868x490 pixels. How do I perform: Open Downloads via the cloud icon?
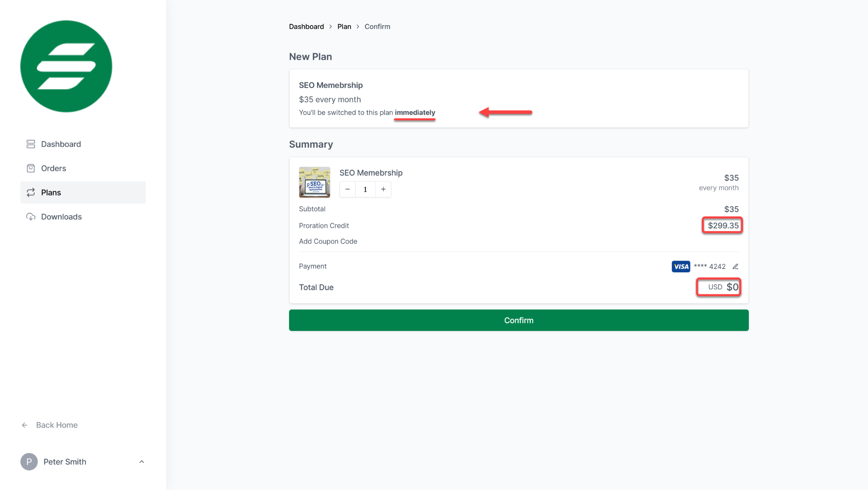click(30, 216)
